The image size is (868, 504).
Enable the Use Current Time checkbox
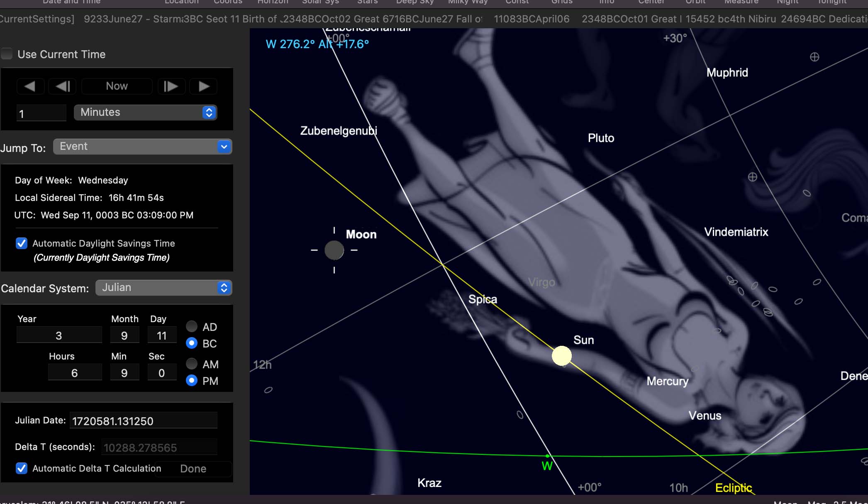[x=7, y=54]
